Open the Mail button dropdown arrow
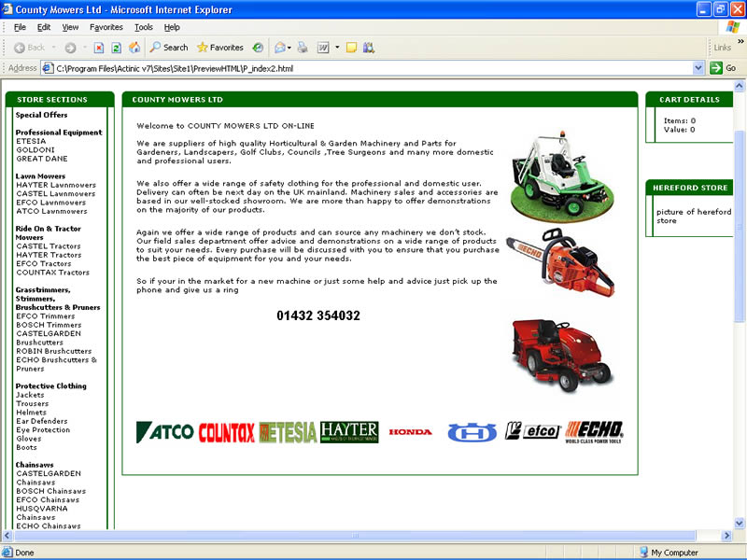747x560 pixels. (x=290, y=48)
